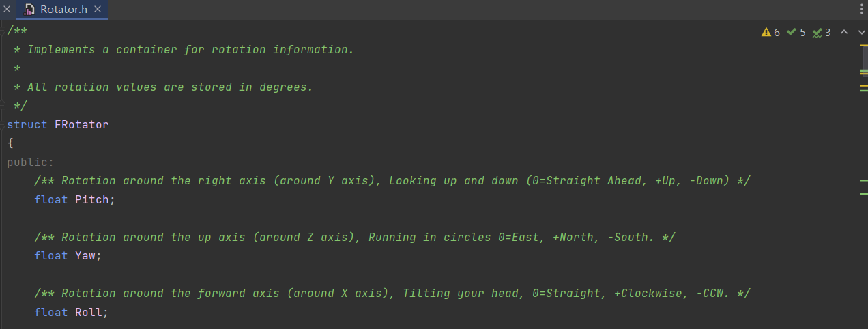Screen dimensions: 868x329
Task: Click the FRotator struct name
Action: point(81,125)
